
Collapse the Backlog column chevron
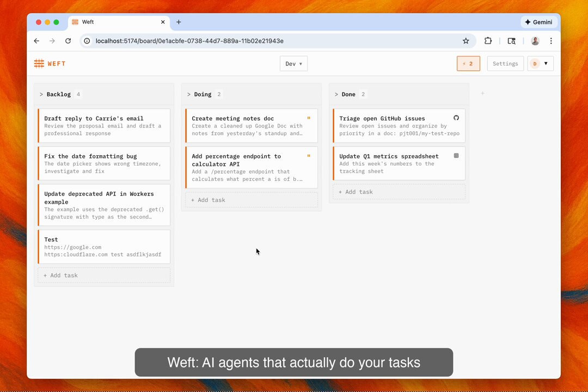click(41, 94)
